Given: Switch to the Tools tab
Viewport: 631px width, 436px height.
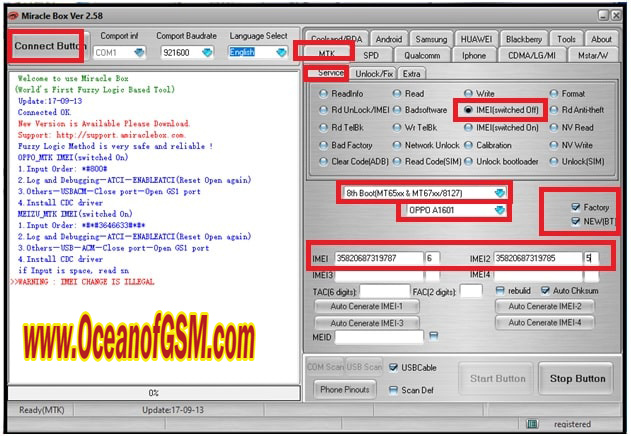Looking at the screenshot, I should [x=566, y=39].
